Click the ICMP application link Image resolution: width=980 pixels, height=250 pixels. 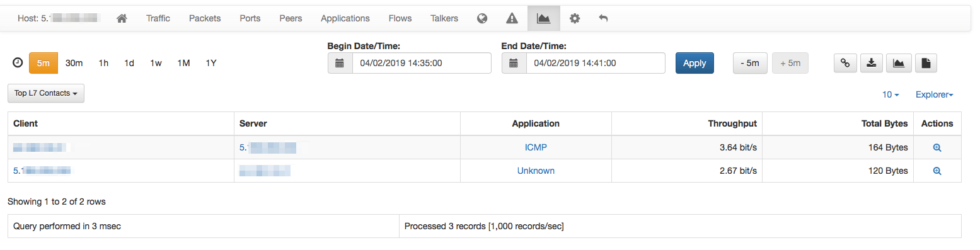click(x=536, y=147)
